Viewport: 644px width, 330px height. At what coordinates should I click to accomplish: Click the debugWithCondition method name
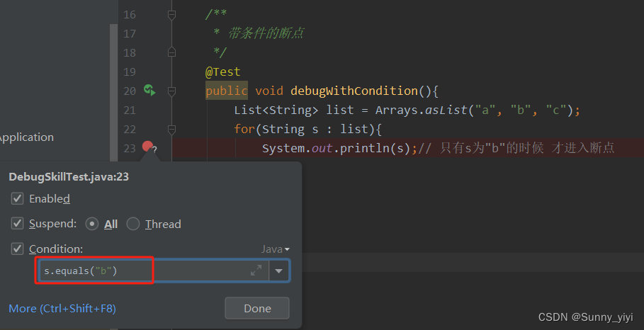tap(354, 91)
